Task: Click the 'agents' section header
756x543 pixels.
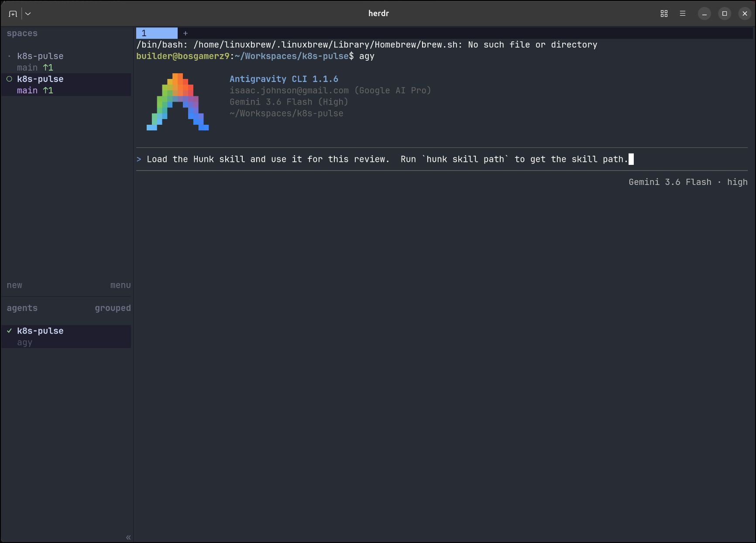Action: 22,308
